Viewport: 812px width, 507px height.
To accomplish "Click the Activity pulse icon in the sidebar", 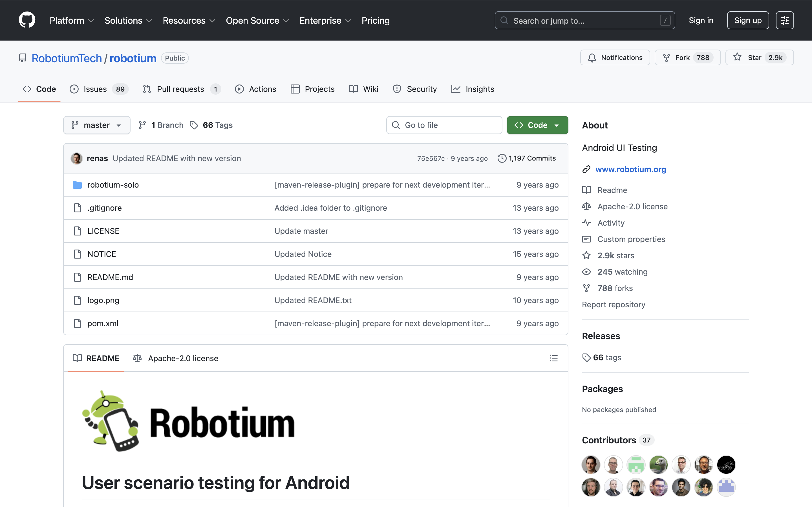I will pos(586,223).
